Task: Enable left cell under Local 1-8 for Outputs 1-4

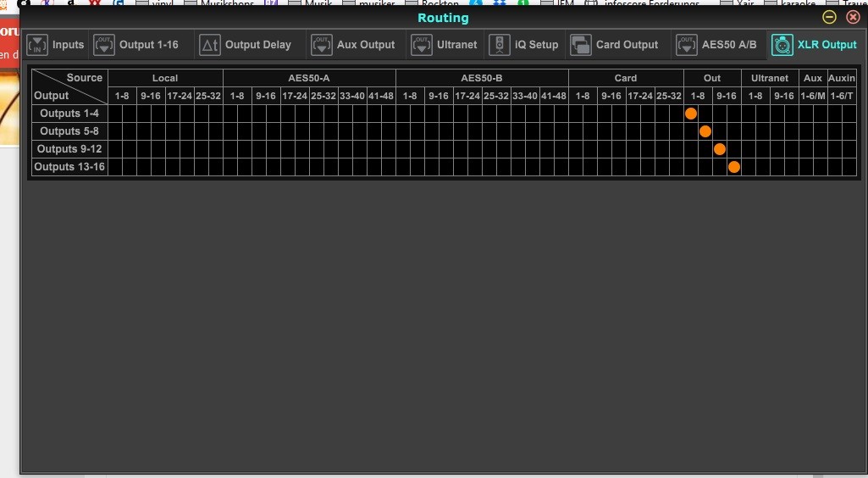Action: [115, 114]
